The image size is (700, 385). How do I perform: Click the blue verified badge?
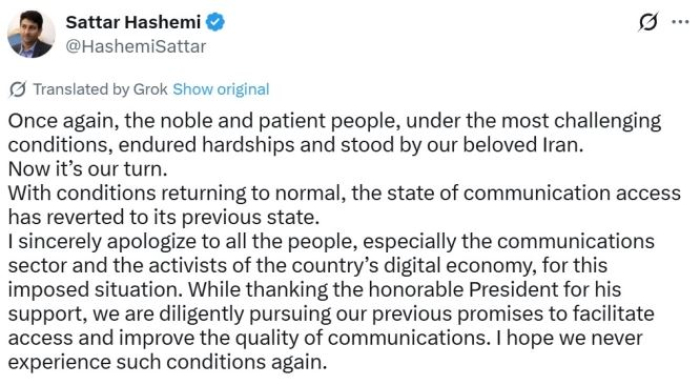[215, 22]
